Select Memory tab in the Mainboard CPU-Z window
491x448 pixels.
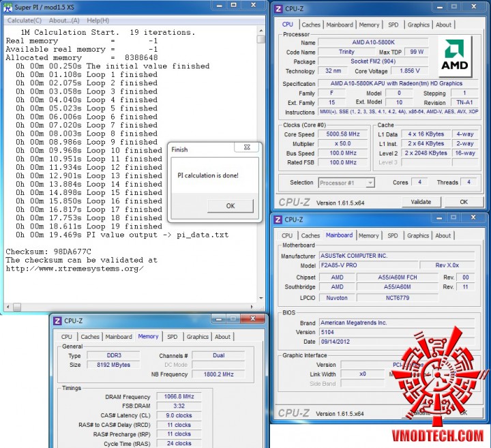pyautogui.click(x=368, y=235)
